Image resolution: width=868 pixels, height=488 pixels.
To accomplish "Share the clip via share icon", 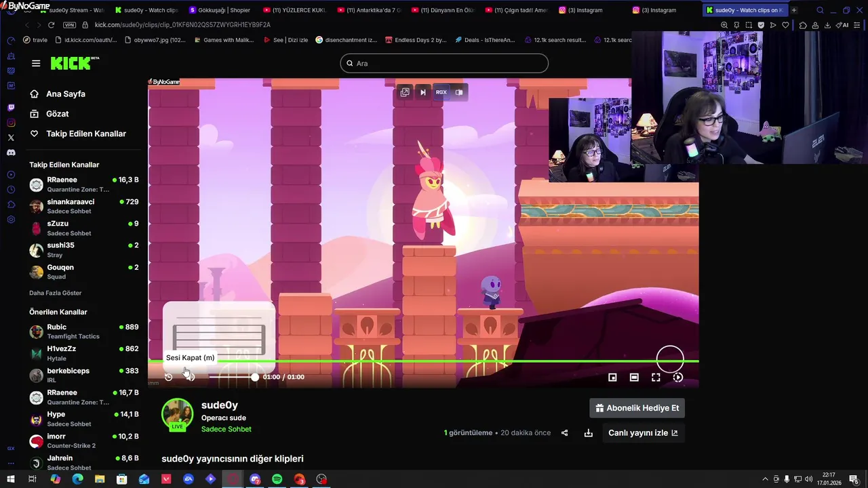I will (x=564, y=433).
